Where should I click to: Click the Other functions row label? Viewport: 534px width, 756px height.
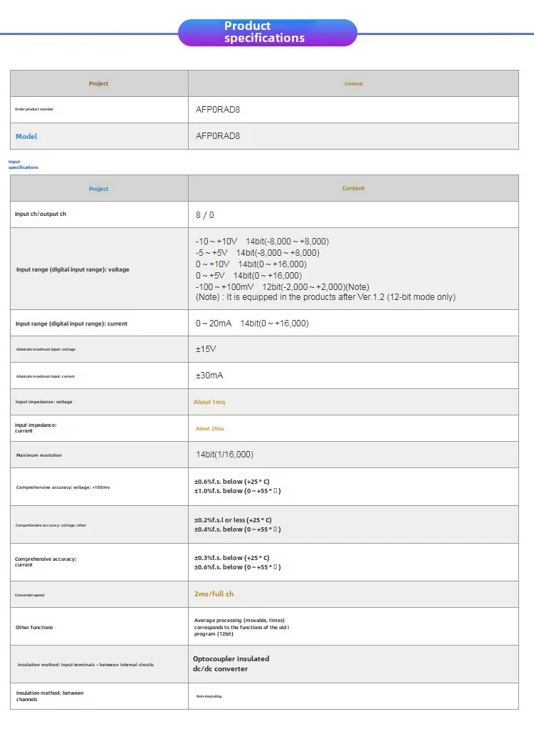(x=34, y=627)
